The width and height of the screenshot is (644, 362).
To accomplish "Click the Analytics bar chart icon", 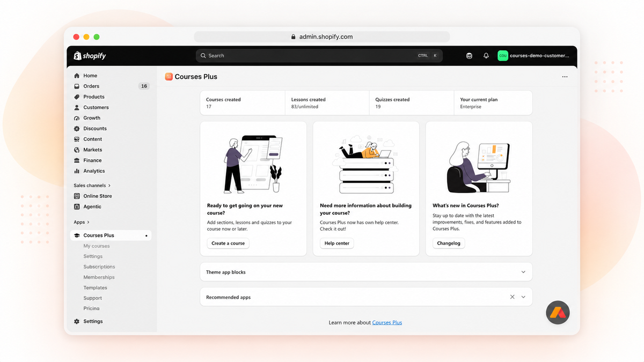I will pos(77,171).
